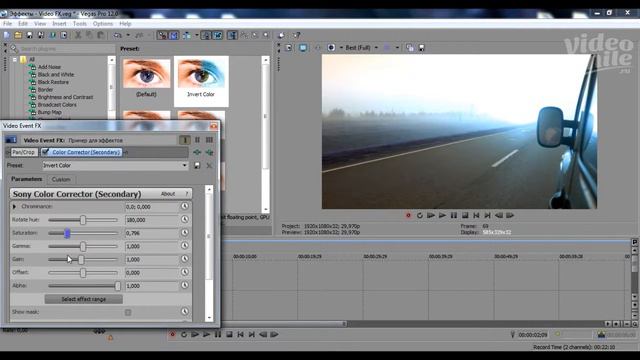Screen dimensions: 640x360
Task: Click Pause button under video preview
Action: pyautogui.click(x=453, y=215)
